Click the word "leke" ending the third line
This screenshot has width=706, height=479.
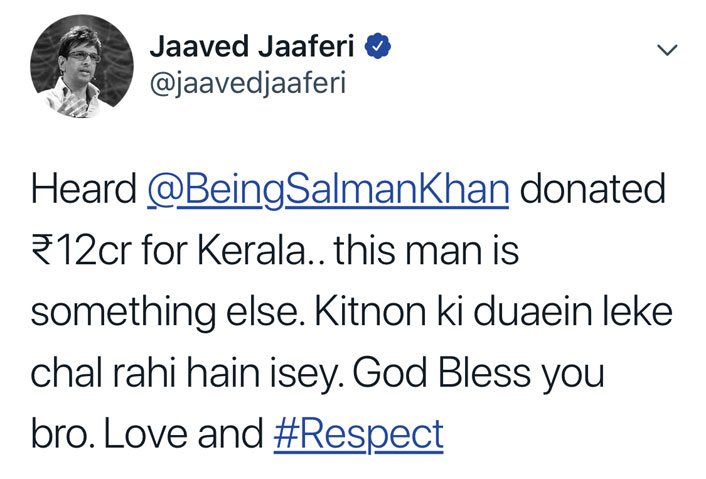click(x=638, y=312)
